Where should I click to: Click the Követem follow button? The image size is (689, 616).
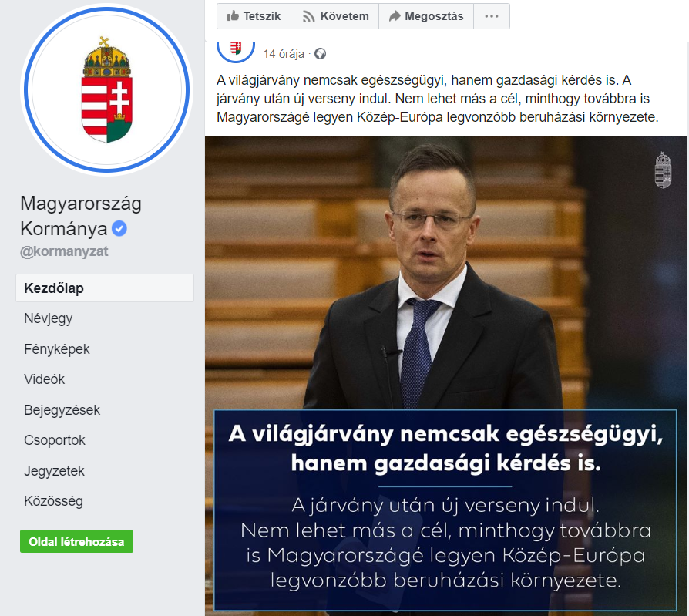tap(334, 16)
